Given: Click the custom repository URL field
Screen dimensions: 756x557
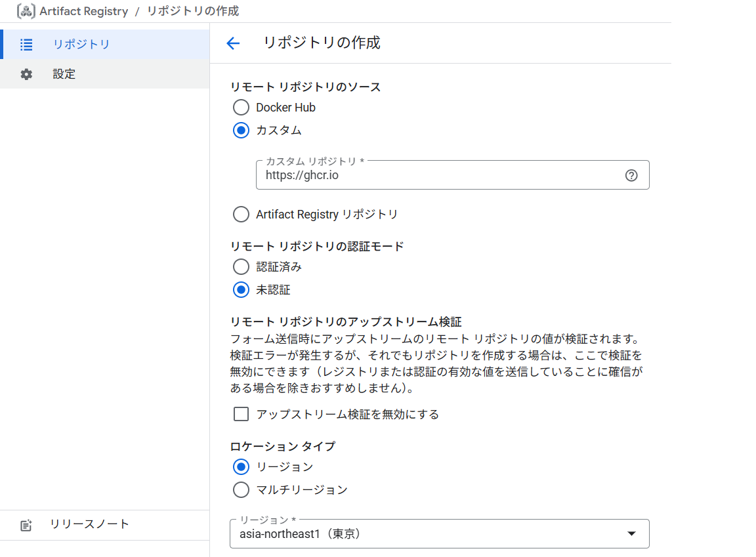Looking at the screenshot, I should 452,175.
